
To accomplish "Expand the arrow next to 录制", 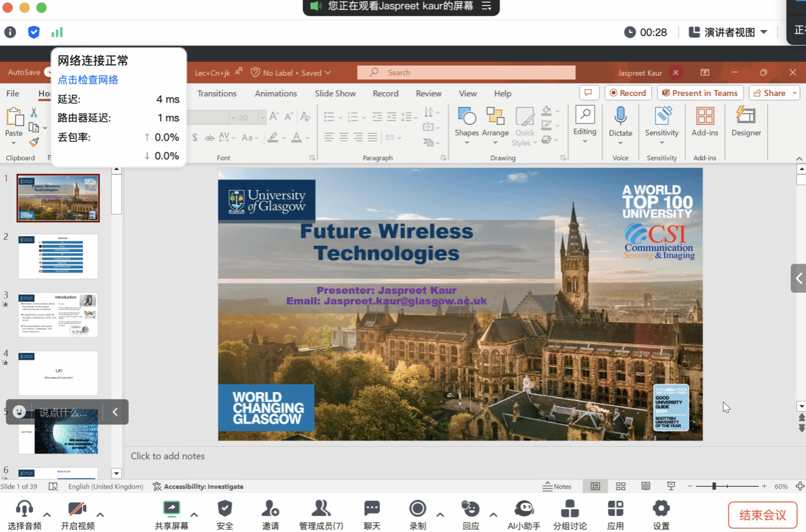I will click(440, 514).
